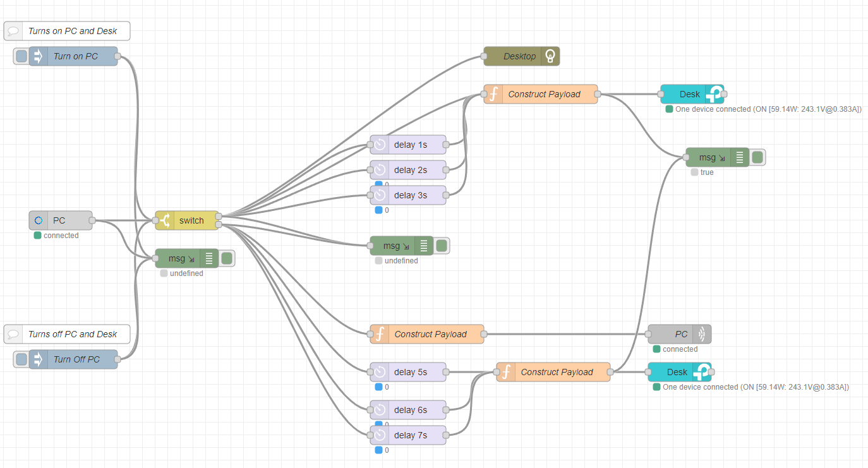Click 'connected' status under PC input node

[x=61, y=236]
